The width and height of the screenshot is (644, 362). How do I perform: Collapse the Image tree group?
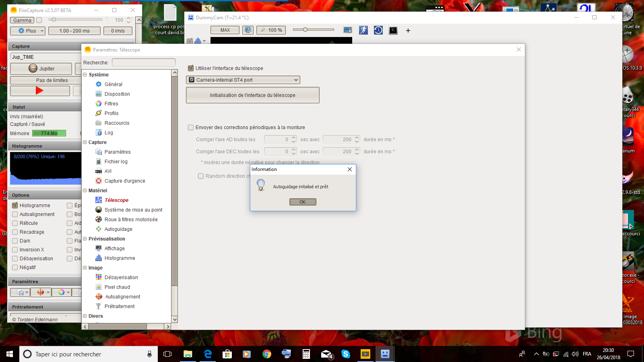[x=85, y=268]
